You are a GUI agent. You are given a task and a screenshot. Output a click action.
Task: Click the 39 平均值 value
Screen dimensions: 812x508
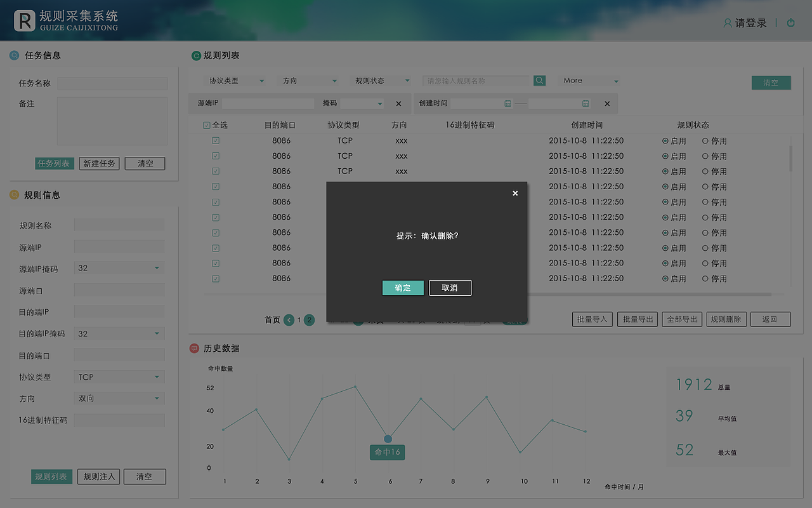[x=684, y=416]
